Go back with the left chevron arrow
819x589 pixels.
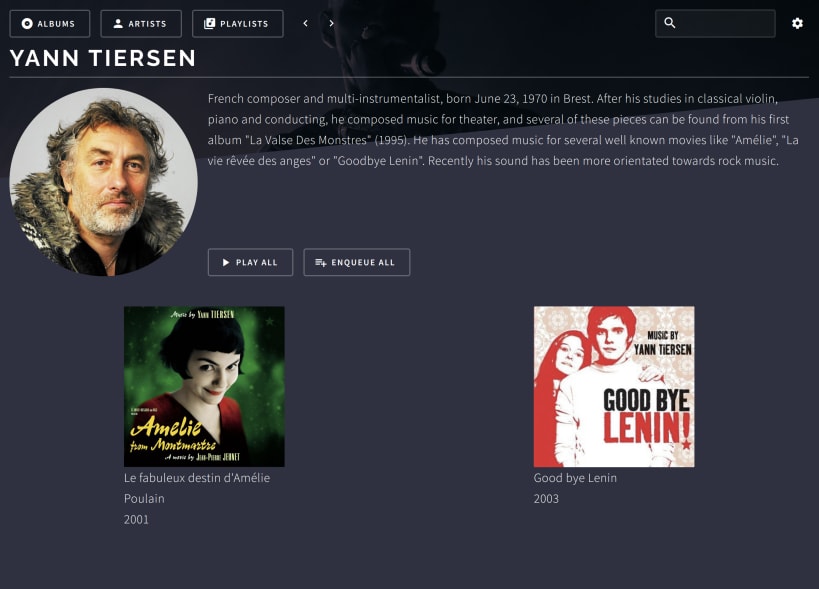point(306,23)
